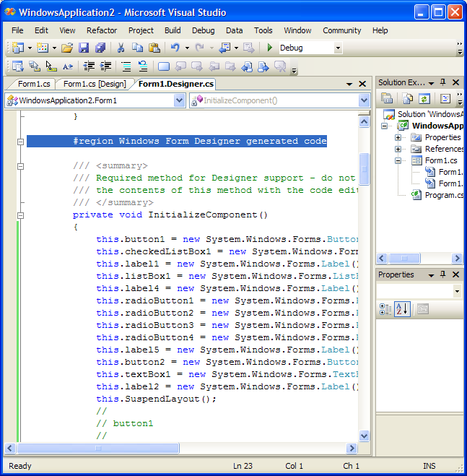This screenshot has height=476, width=467.
Task: Click the InitializeComponent() method name in code
Action: tap(208, 215)
